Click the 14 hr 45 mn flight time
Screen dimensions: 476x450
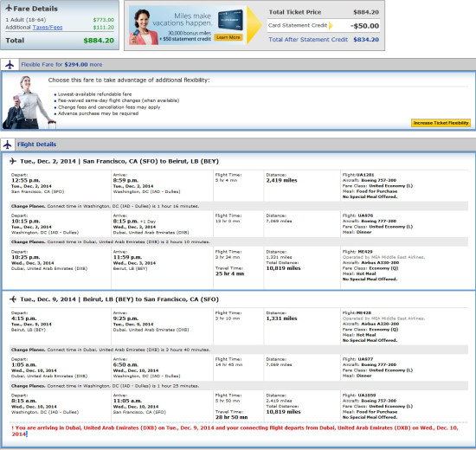[x=228, y=365]
